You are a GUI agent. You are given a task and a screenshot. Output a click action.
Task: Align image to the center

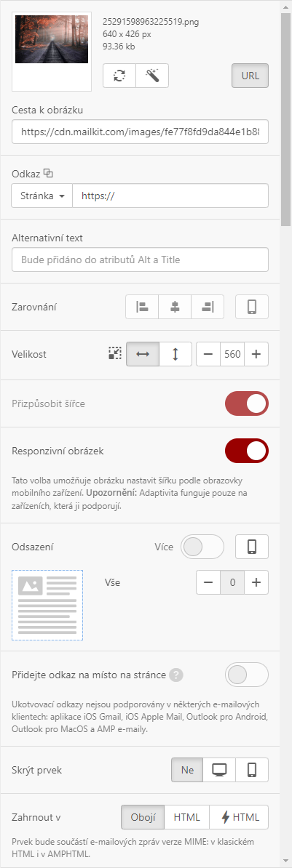click(175, 308)
